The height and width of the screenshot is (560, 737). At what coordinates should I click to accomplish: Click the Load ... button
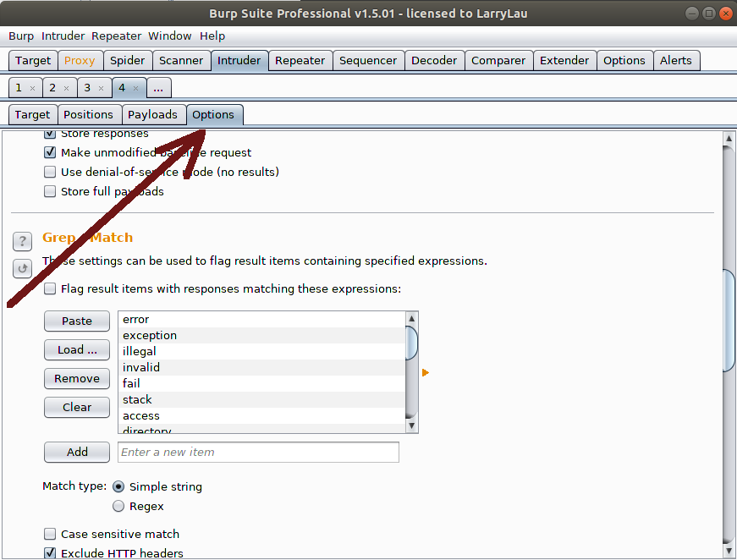click(77, 349)
